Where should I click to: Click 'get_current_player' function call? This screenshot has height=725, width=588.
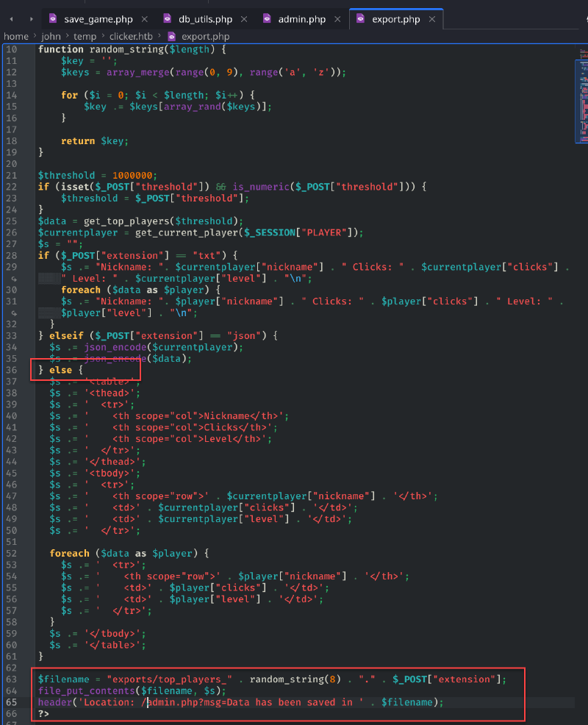(x=186, y=232)
